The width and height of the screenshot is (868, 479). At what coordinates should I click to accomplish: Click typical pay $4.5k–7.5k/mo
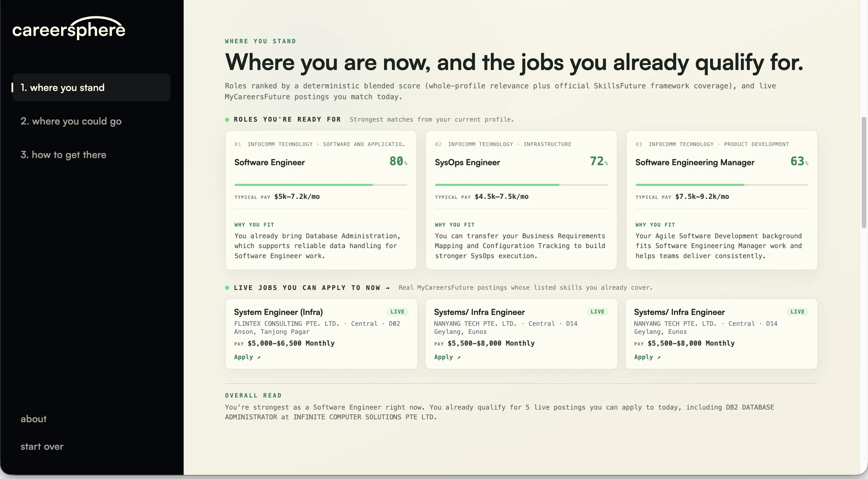482,196
